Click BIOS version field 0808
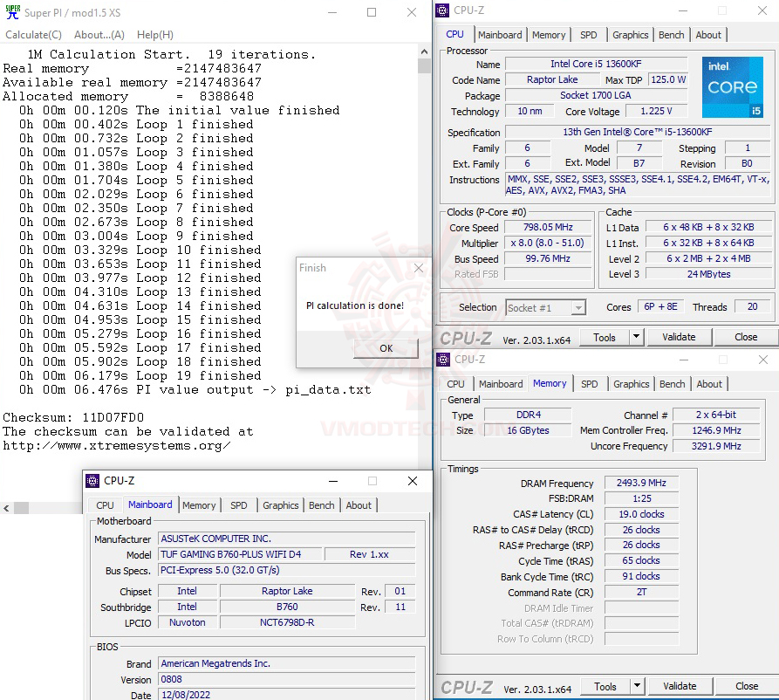The height and width of the screenshot is (700, 779). click(287, 679)
